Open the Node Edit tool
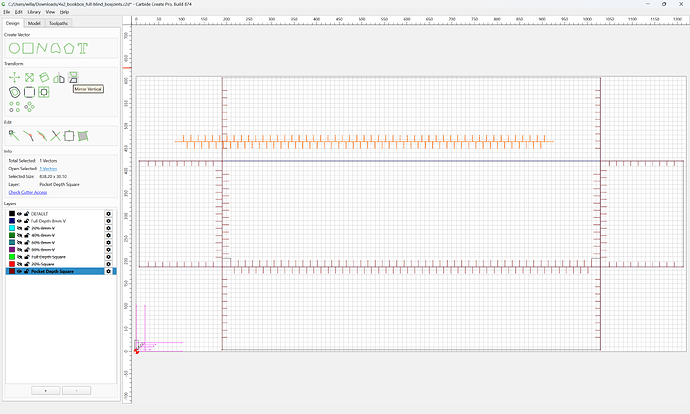This screenshot has height=414, width=690. coord(14,136)
